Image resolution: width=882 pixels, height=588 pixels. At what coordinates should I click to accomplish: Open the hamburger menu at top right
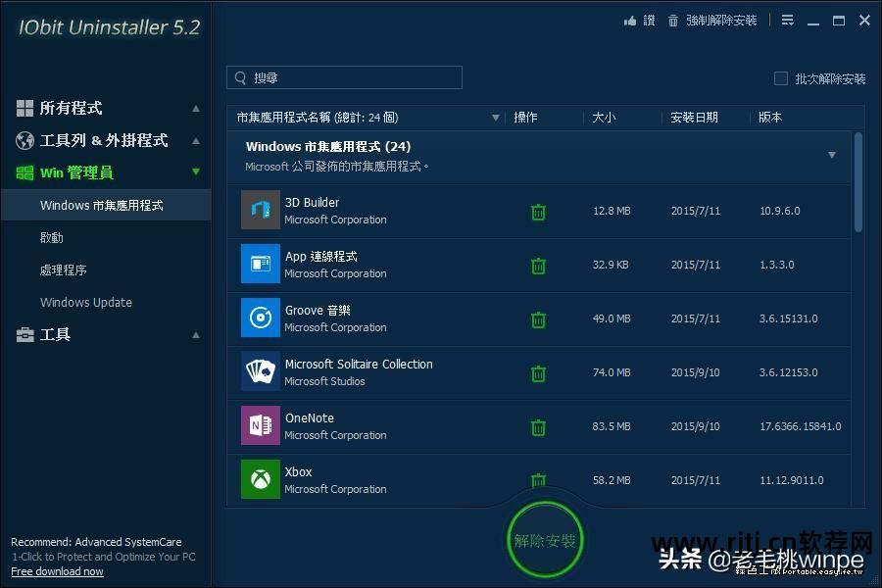click(787, 19)
